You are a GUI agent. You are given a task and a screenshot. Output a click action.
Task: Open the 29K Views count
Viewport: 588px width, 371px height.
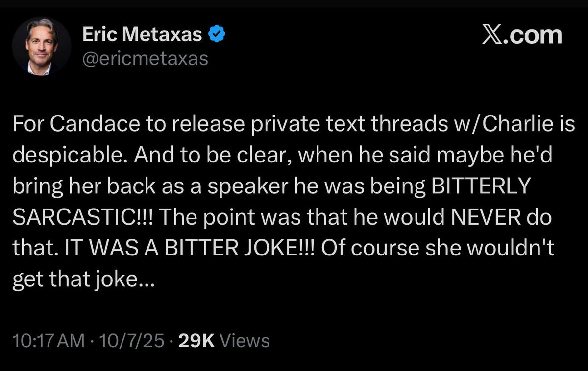[224, 341]
